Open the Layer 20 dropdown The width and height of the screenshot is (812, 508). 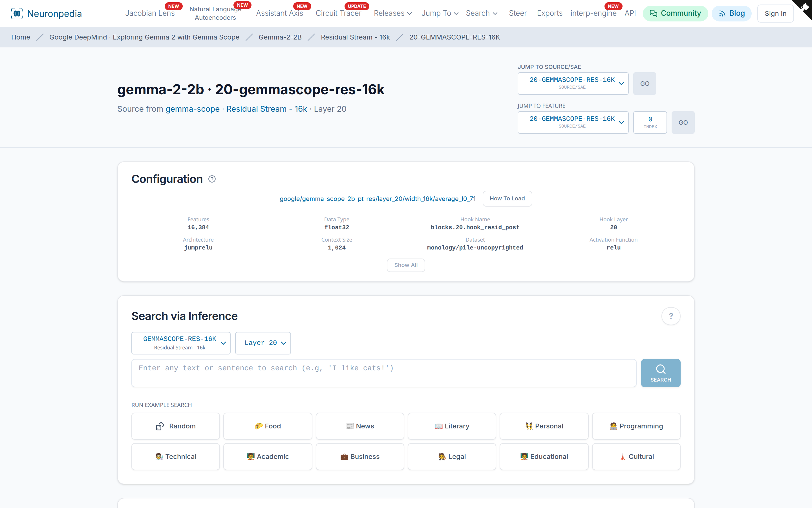263,343
